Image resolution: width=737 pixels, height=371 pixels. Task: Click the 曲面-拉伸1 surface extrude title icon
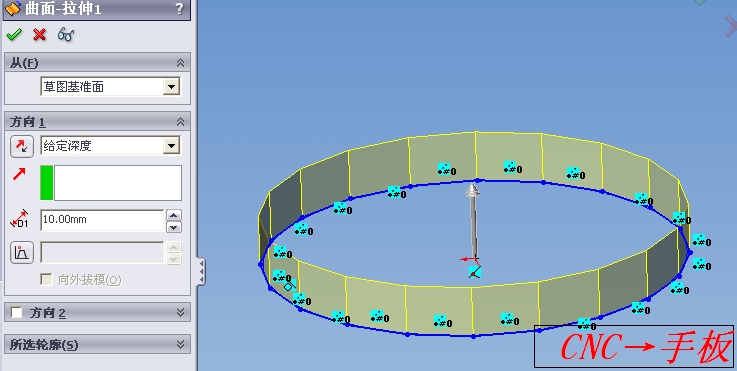[13, 8]
